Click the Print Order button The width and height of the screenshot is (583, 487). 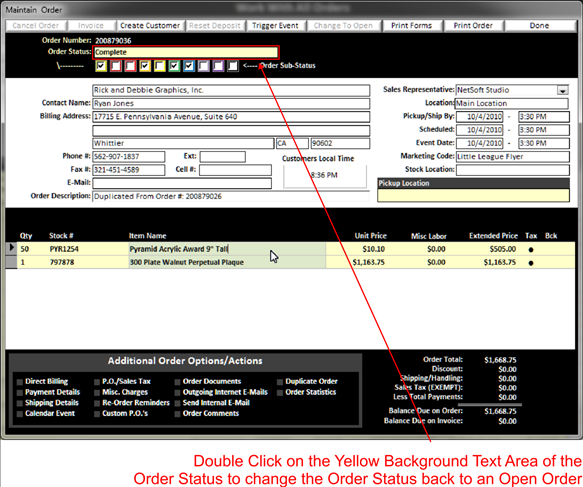(x=473, y=26)
